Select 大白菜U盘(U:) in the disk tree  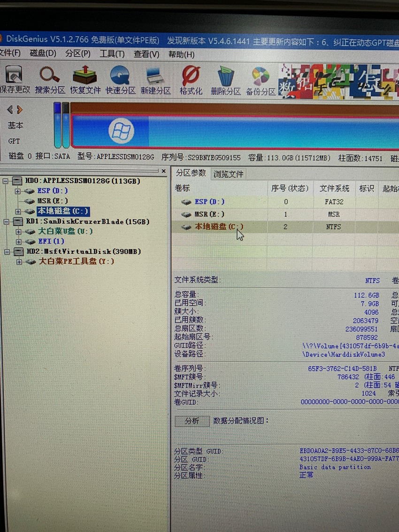pyautogui.click(x=65, y=231)
